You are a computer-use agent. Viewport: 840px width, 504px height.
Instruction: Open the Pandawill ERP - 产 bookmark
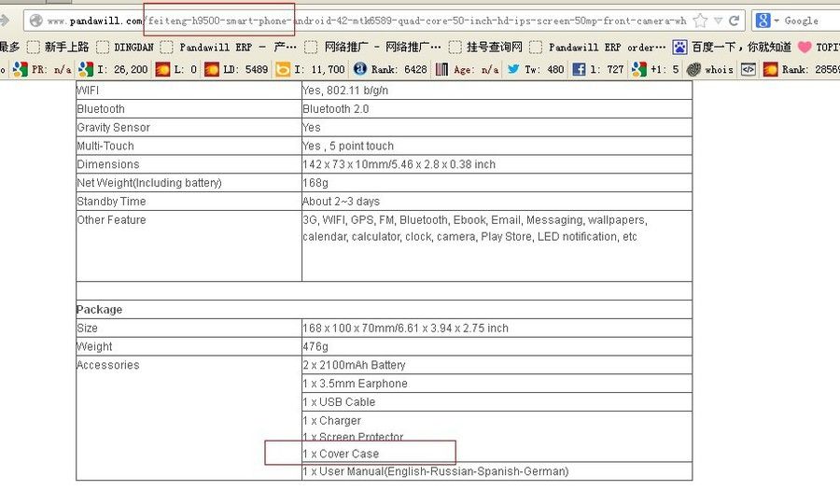click(229, 47)
